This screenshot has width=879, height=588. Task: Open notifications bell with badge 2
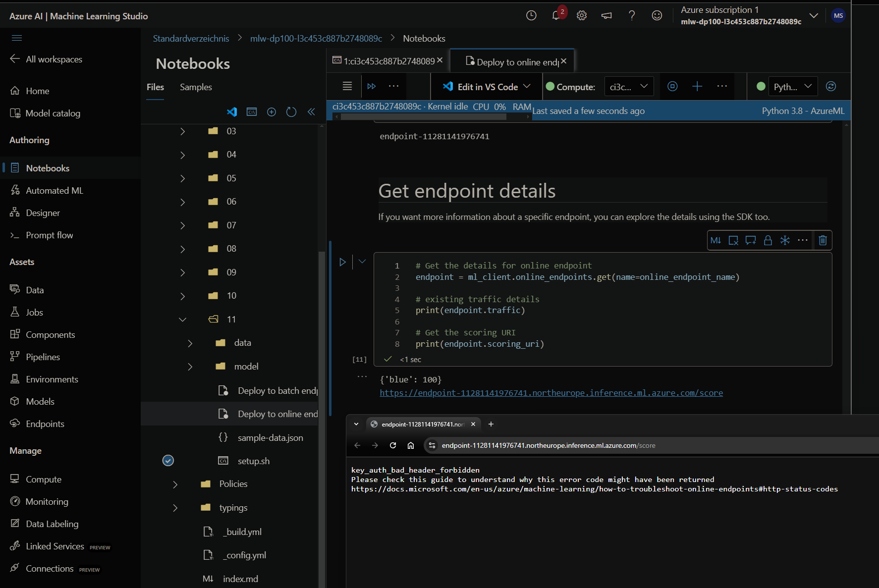pyautogui.click(x=557, y=15)
